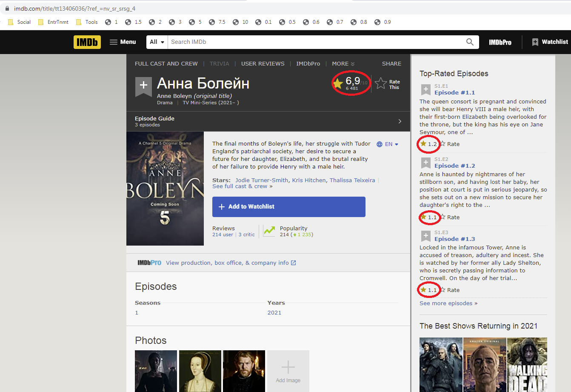Open the All search category dropdown

(157, 42)
